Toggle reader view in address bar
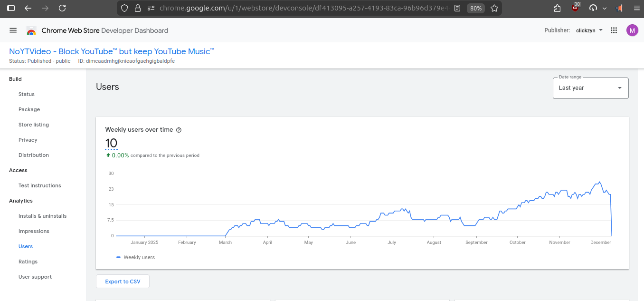Image resolution: width=644 pixels, height=301 pixels. (457, 8)
